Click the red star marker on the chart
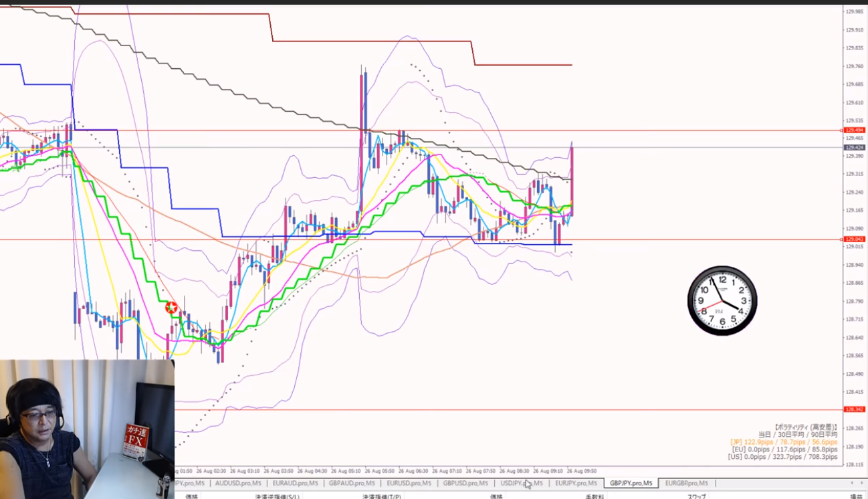Viewport: 868px width, 499px height. coord(171,308)
